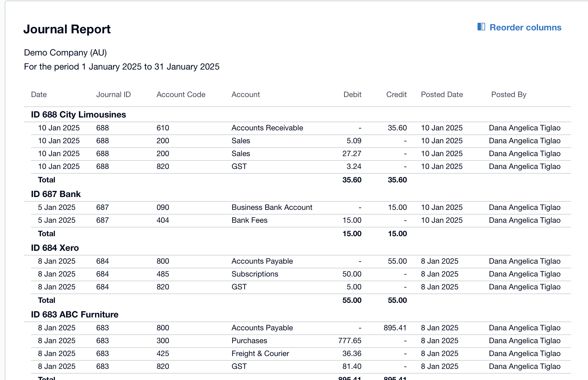Select the Debit column header
Screen dimensions: 588x380
[352, 94]
